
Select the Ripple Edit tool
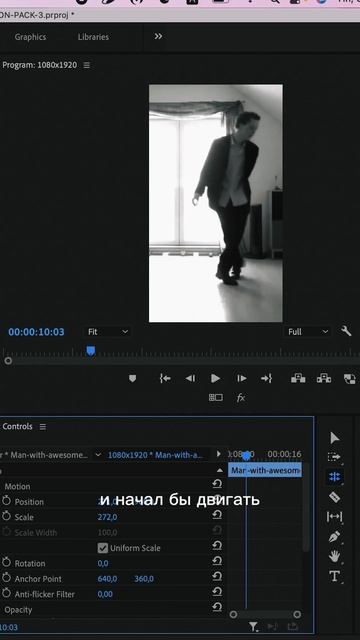334,477
